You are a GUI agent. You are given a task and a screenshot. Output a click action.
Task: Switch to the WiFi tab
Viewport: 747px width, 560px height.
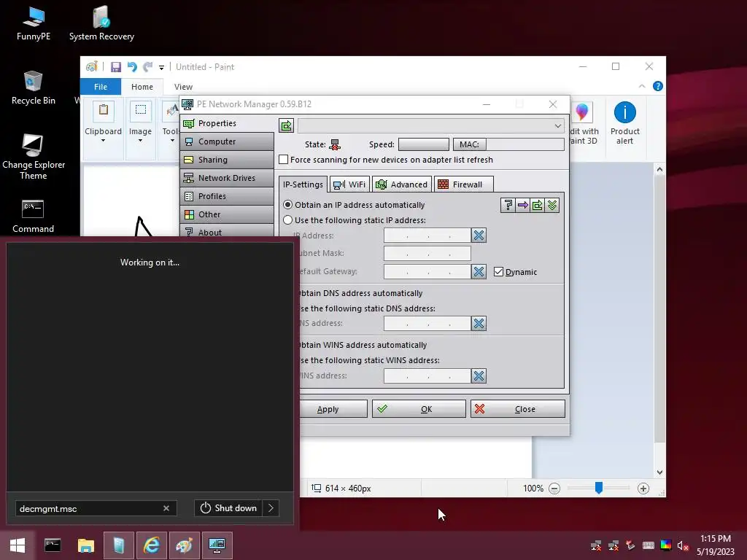click(x=349, y=184)
